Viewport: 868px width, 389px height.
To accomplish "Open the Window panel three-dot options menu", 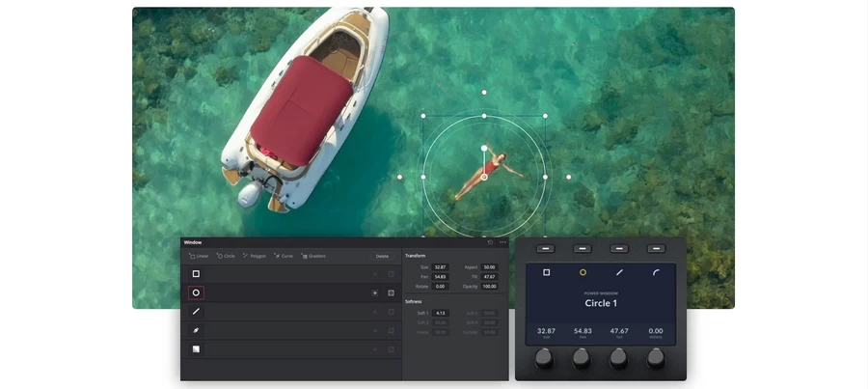I will [x=502, y=242].
